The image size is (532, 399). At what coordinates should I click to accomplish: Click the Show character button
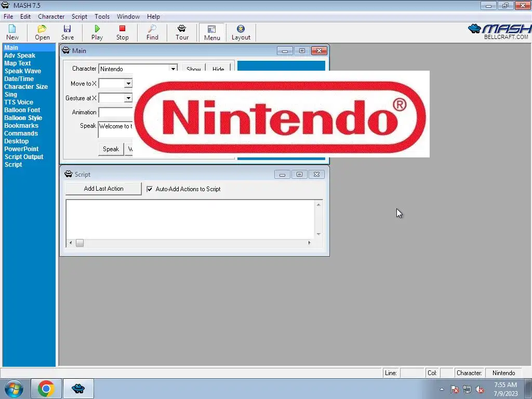pyautogui.click(x=194, y=68)
